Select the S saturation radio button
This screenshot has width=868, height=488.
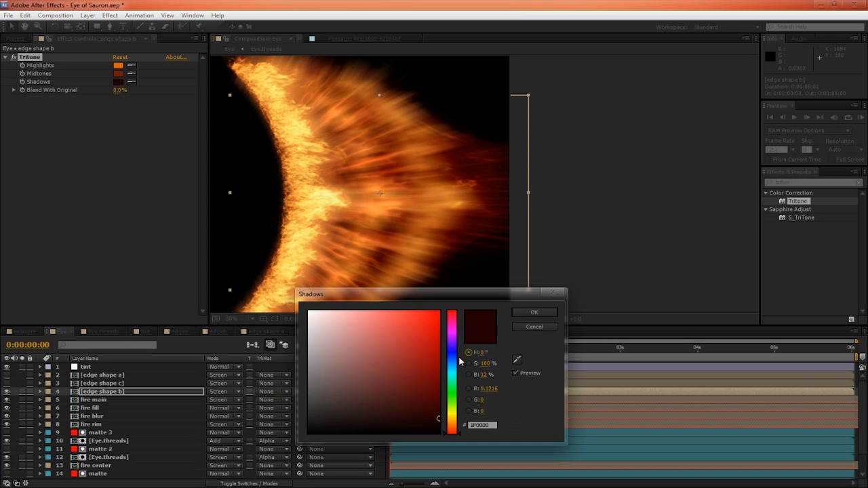pyautogui.click(x=469, y=363)
